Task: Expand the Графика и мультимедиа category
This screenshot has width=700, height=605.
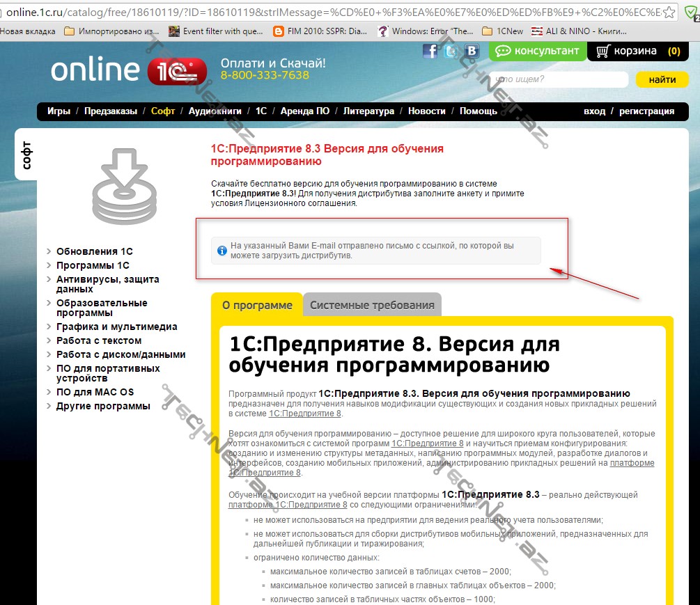Action: [x=116, y=327]
